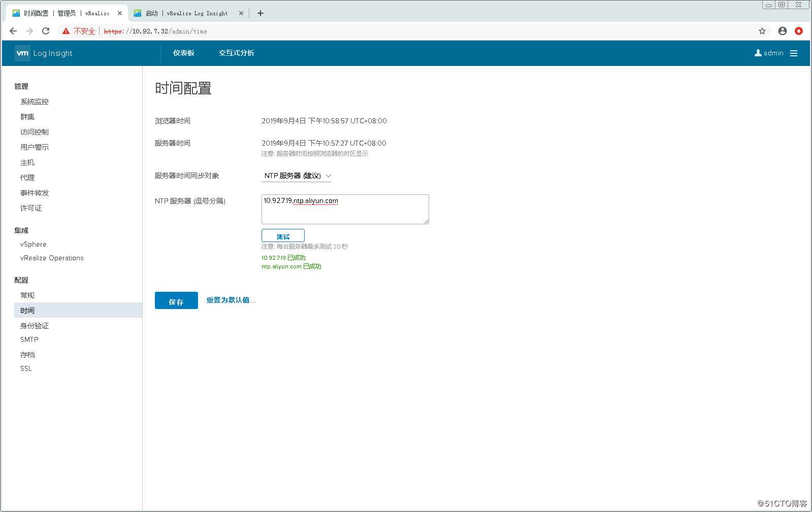The width and height of the screenshot is (812, 512).
Task: Open 事件转发 in the sidebar
Action: [35, 193]
